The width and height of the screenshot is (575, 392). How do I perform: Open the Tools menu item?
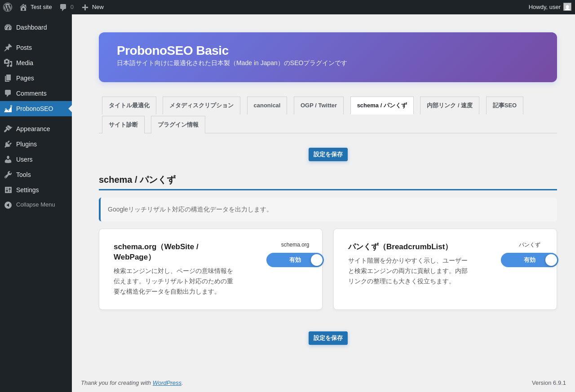pyautogui.click(x=36, y=175)
